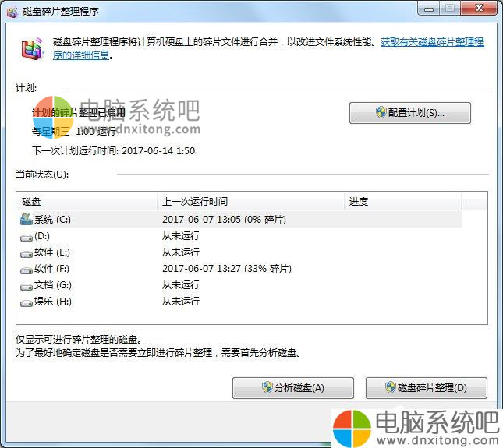This screenshot has width=503, height=448.
Task: Close the 磁盘碎片整理程序 window
Action: tap(476, 9)
